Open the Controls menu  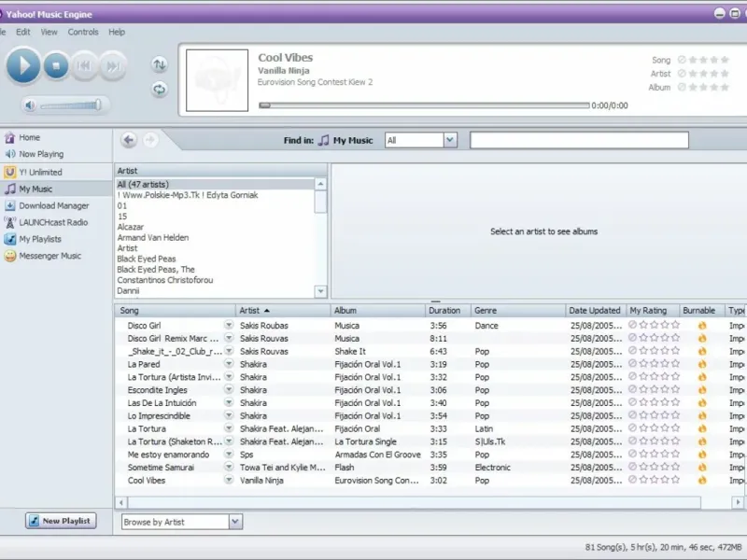(83, 32)
